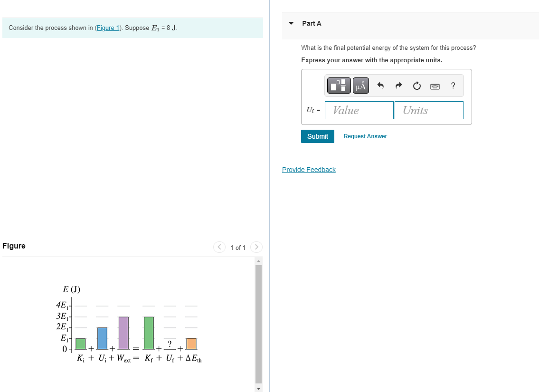
Task: Click the figure panel scrollbar thumb
Action: tap(258, 324)
